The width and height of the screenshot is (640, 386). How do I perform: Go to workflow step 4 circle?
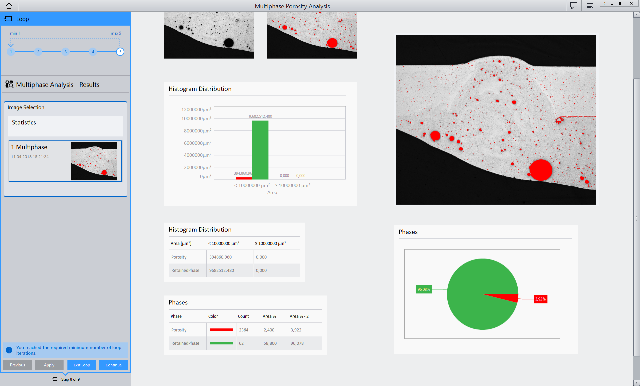pos(93,51)
